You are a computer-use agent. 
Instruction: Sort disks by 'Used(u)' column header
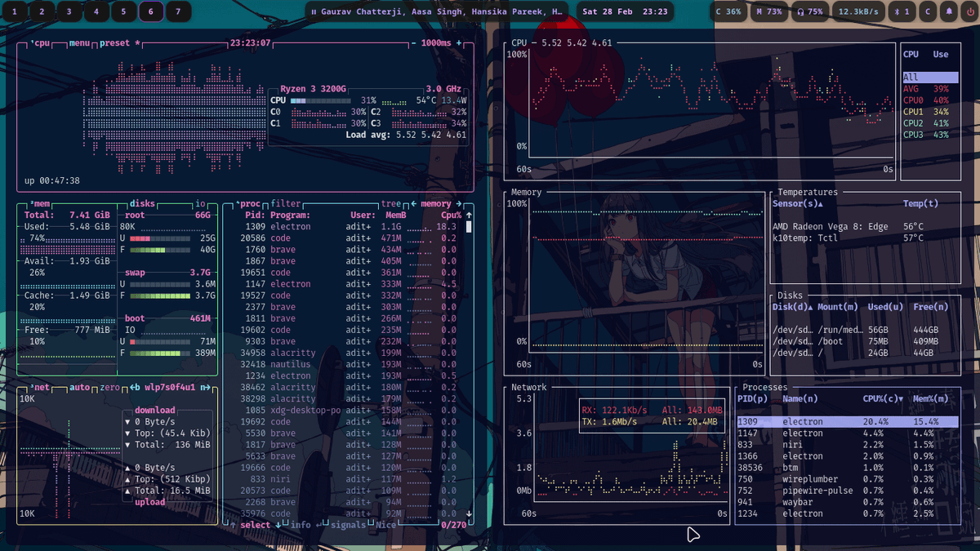click(x=885, y=307)
